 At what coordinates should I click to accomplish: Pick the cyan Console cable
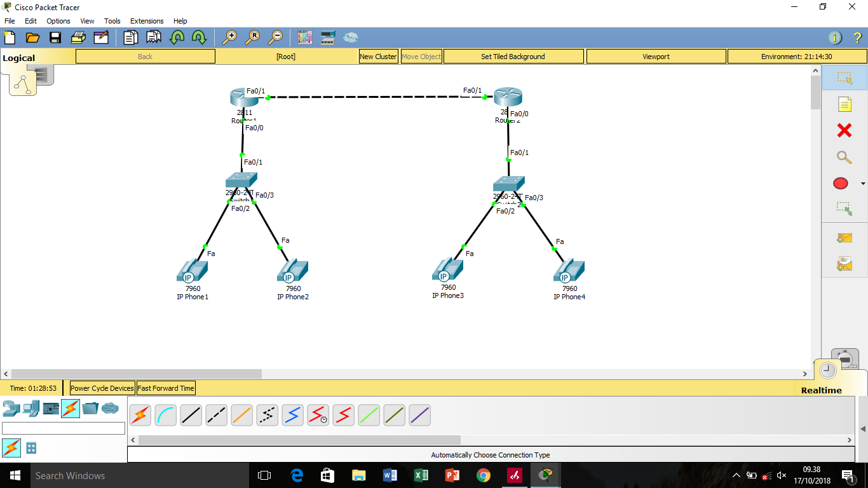coord(166,416)
